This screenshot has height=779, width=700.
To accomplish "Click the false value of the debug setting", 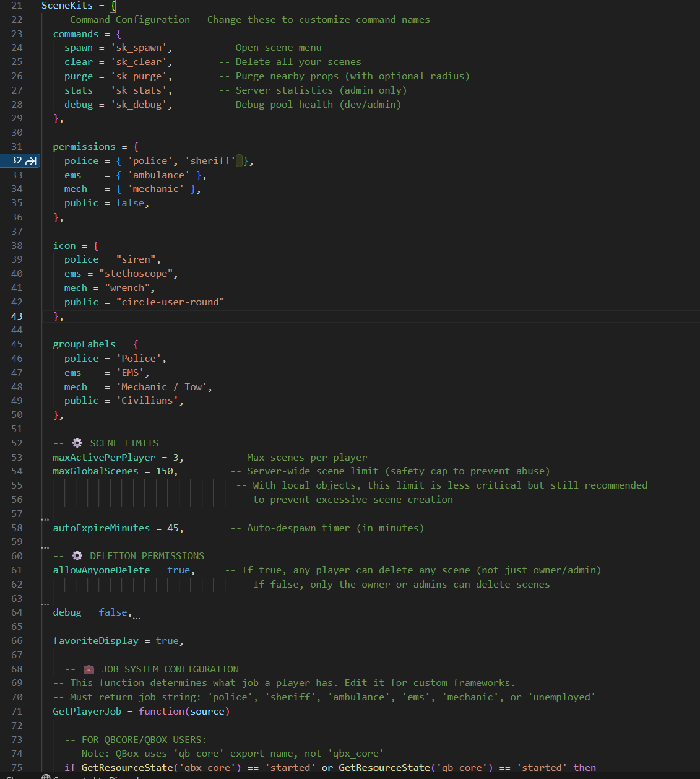I will click(113, 612).
